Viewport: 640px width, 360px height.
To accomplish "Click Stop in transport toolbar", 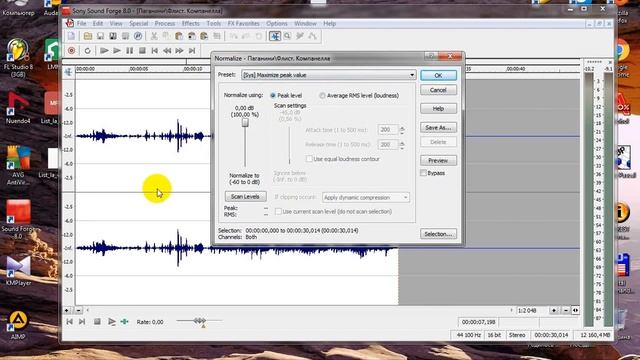I will 142,51.
